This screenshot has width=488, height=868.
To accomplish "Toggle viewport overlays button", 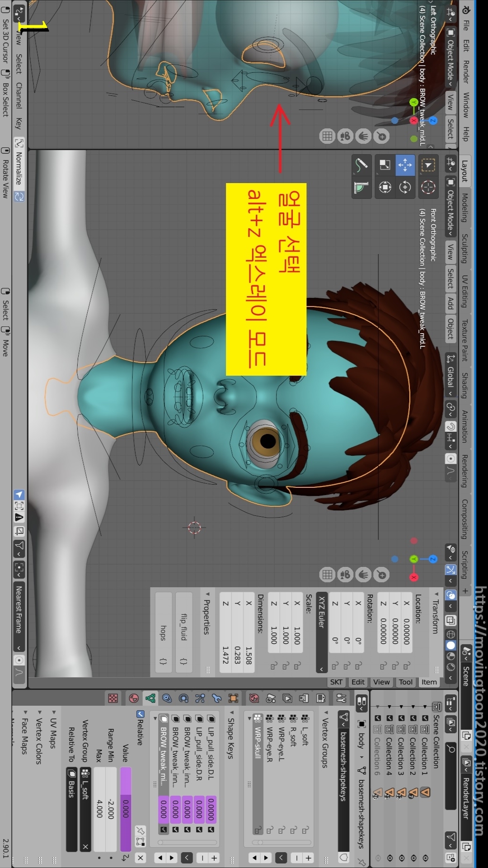I will click(450, 595).
